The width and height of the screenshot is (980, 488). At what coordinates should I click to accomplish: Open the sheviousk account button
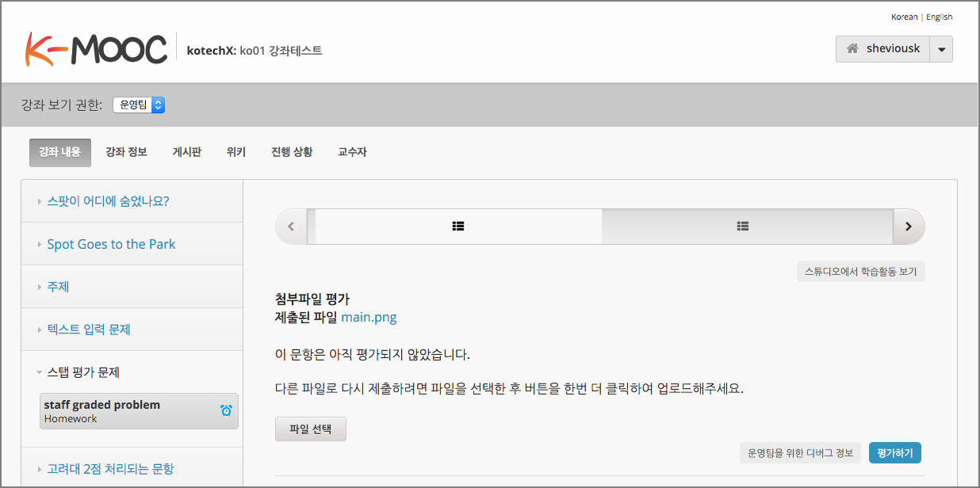click(883, 49)
